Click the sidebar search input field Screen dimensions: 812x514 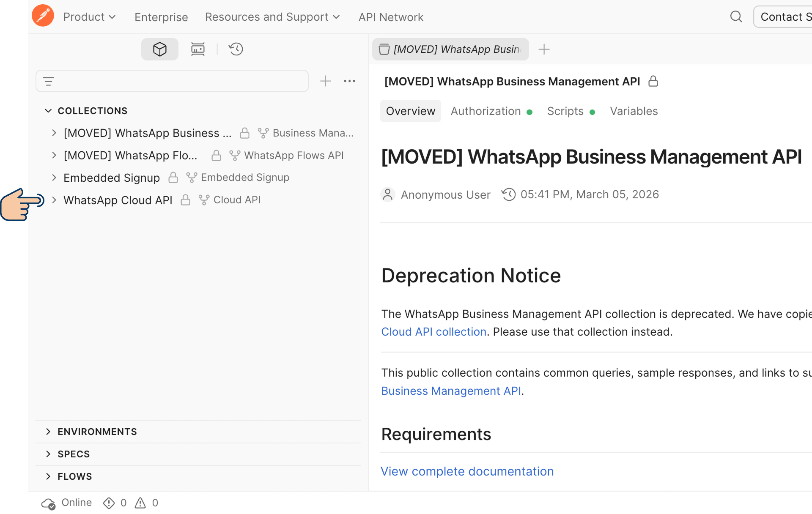(x=172, y=81)
